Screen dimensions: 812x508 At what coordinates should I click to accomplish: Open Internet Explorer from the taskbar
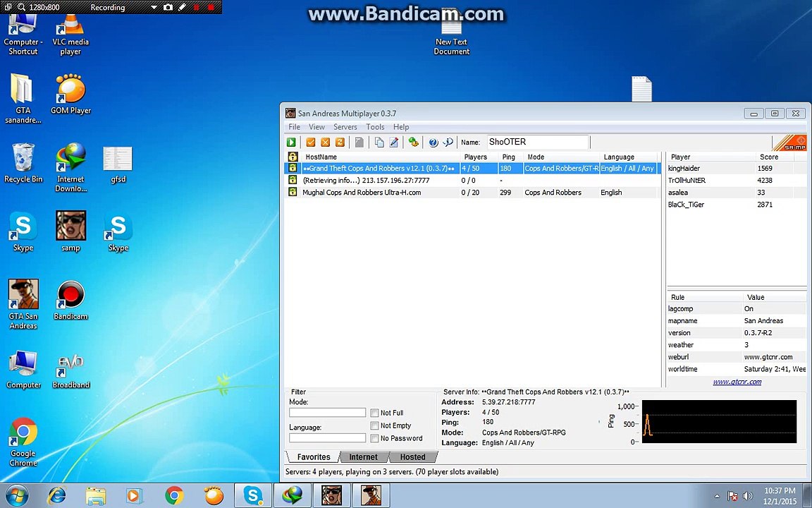pos(56,495)
